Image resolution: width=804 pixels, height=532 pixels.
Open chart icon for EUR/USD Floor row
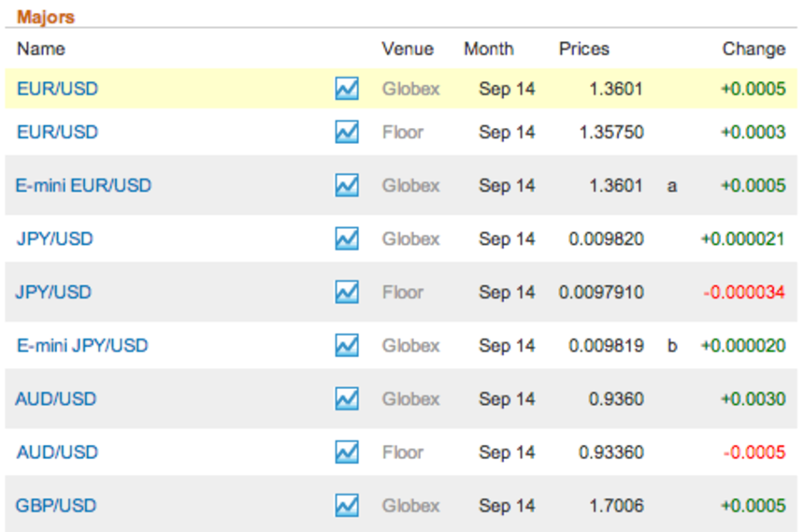pyautogui.click(x=347, y=132)
